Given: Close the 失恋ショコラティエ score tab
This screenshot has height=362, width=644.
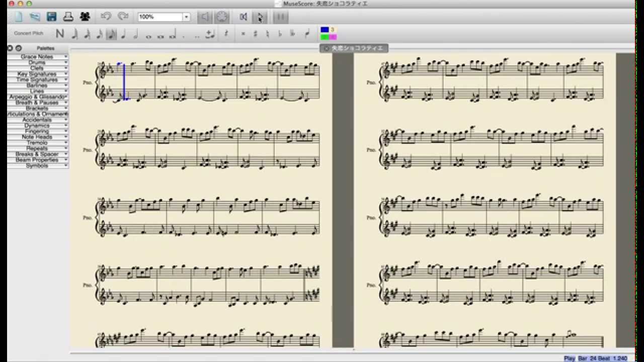Looking at the screenshot, I should pyautogui.click(x=326, y=49).
